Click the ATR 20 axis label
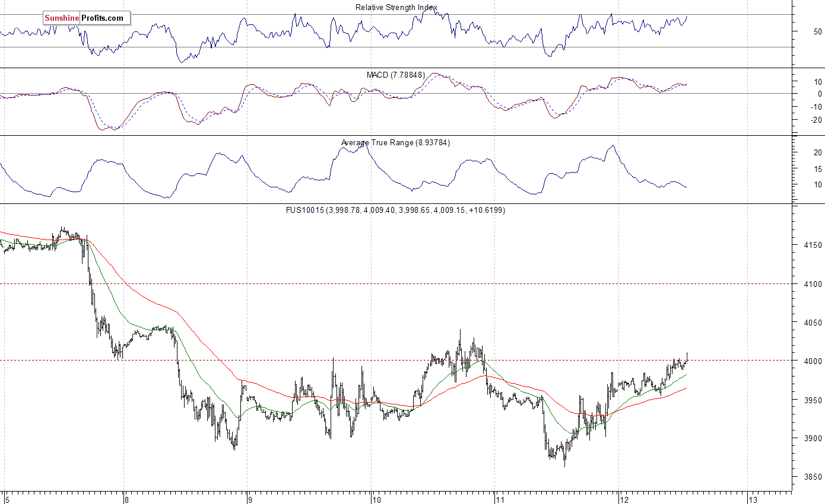 pyautogui.click(x=817, y=153)
